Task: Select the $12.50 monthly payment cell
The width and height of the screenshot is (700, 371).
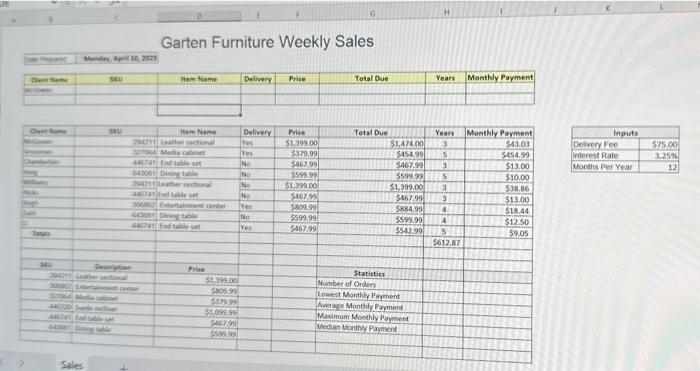Action: coord(499,222)
